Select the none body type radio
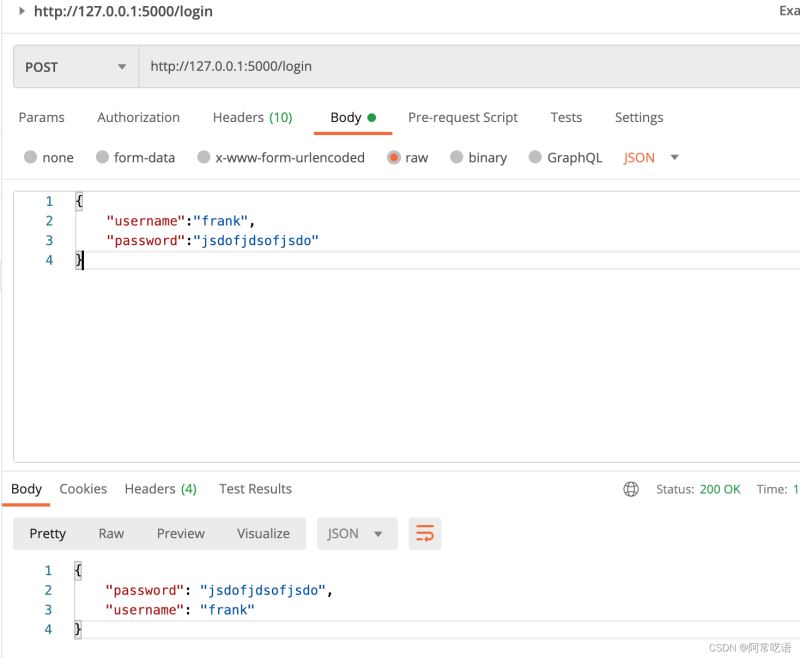The width and height of the screenshot is (800, 658). click(31, 157)
